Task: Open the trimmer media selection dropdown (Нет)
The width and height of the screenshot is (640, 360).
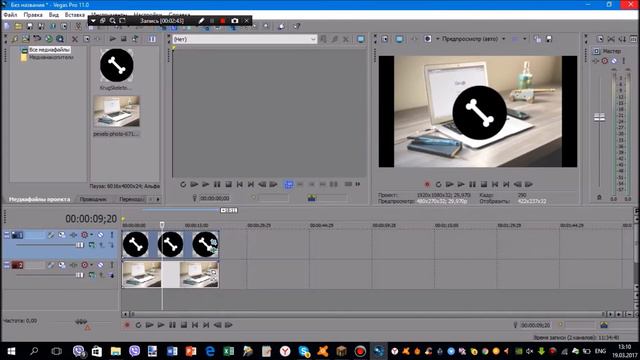Action: [244, 39]
